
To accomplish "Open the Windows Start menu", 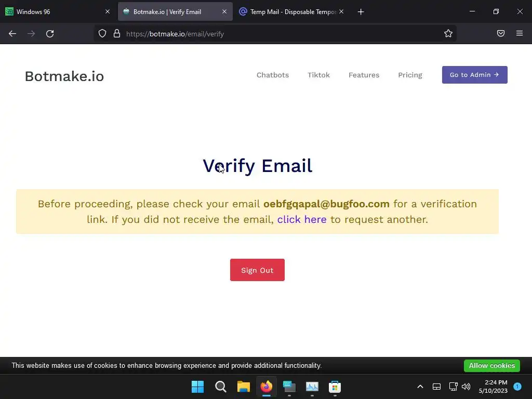I will [198, 387].
